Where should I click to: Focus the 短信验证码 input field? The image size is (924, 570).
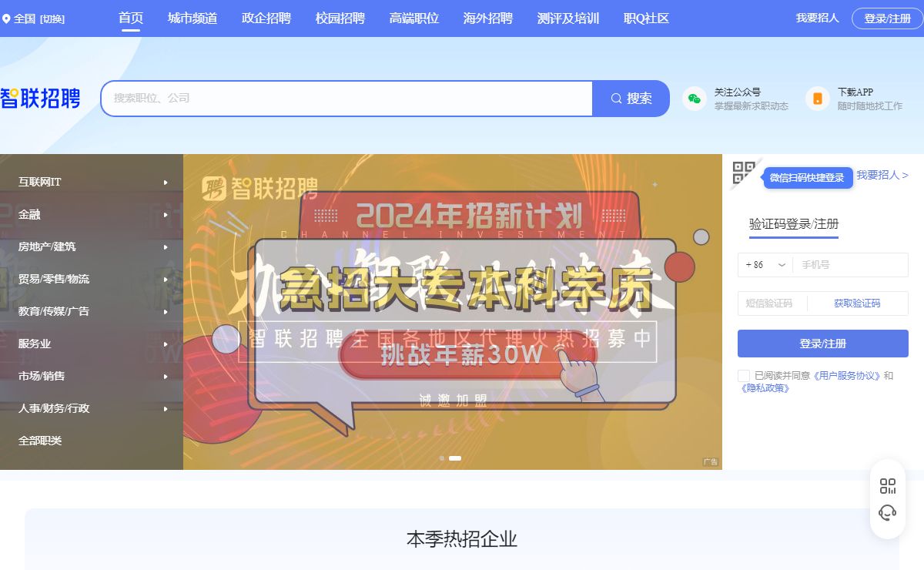(772, 303)
